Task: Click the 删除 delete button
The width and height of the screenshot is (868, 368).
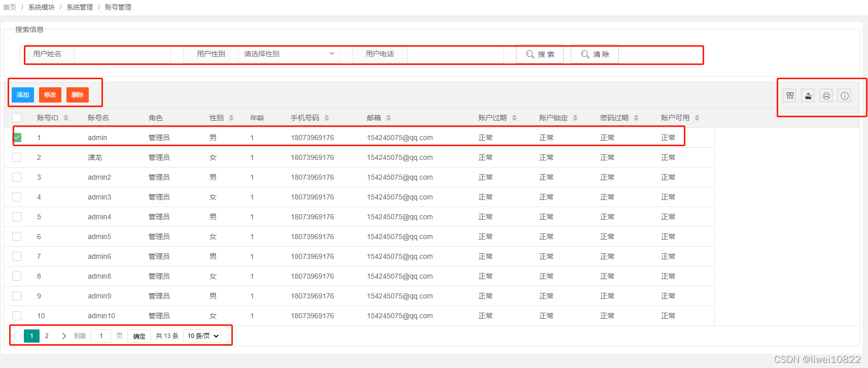Action: click(78, 95)
